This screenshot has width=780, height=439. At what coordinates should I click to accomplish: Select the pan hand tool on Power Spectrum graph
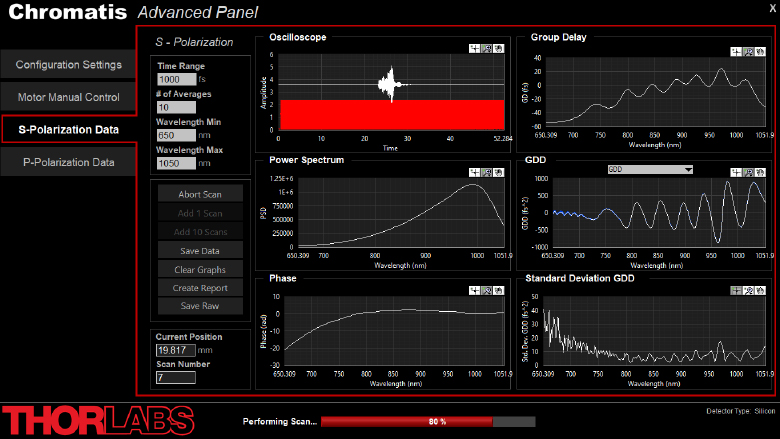point(498,170)
